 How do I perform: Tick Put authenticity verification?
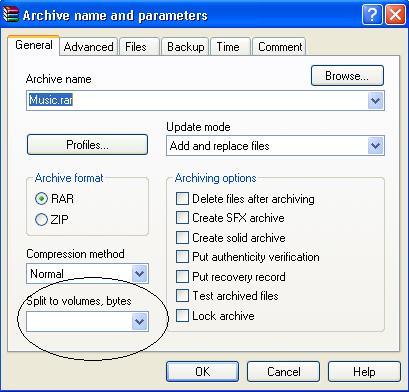coord(182,257)
